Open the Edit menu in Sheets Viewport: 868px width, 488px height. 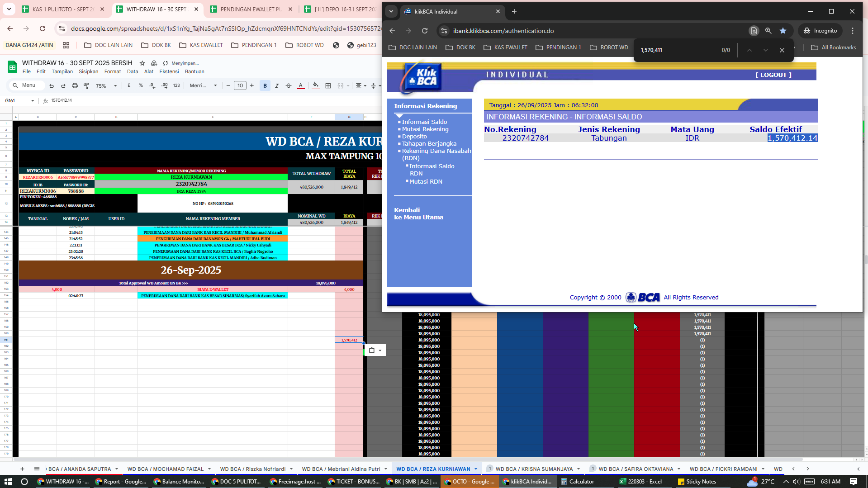[41, 71]
